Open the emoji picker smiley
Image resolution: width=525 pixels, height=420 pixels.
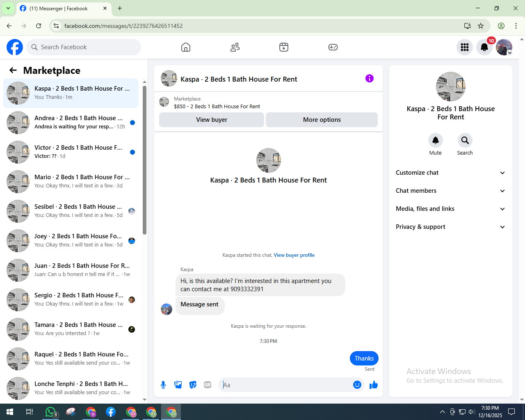(x=357, y=385)
